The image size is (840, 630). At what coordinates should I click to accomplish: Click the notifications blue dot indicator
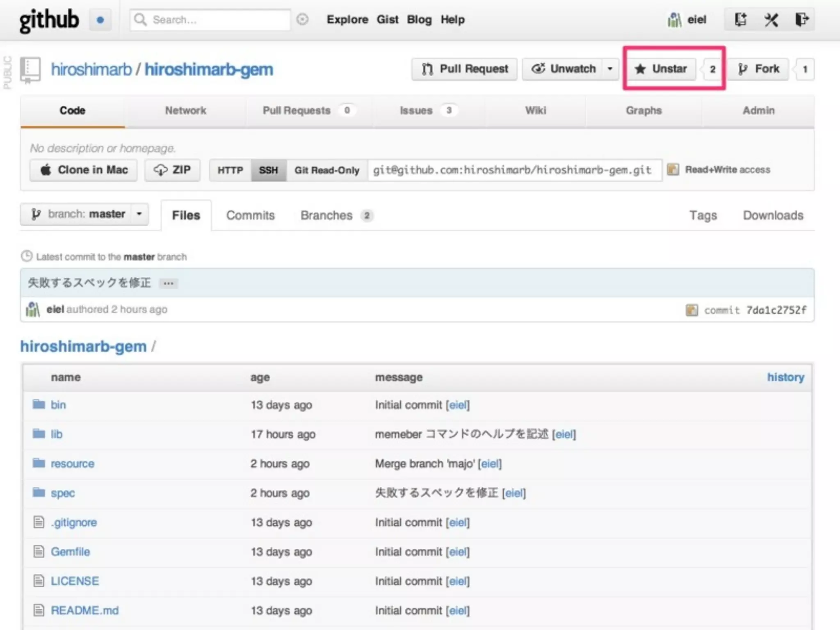coord(100,20)
